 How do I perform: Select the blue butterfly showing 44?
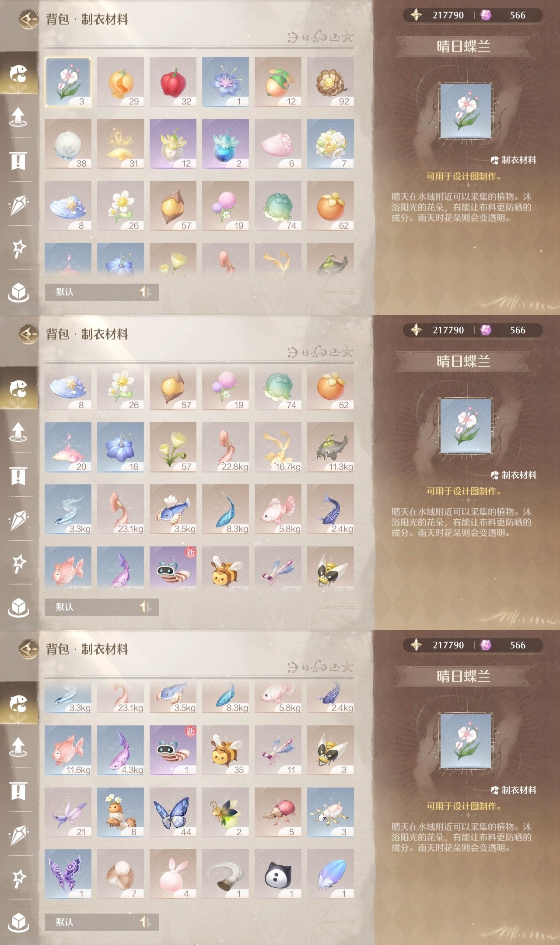point(173,812)
